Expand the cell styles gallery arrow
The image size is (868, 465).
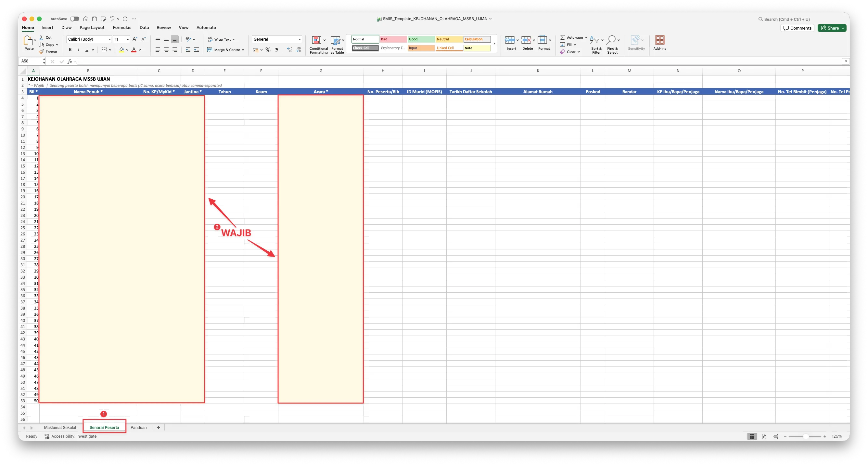pyautogui.click(x=494, y=44)
